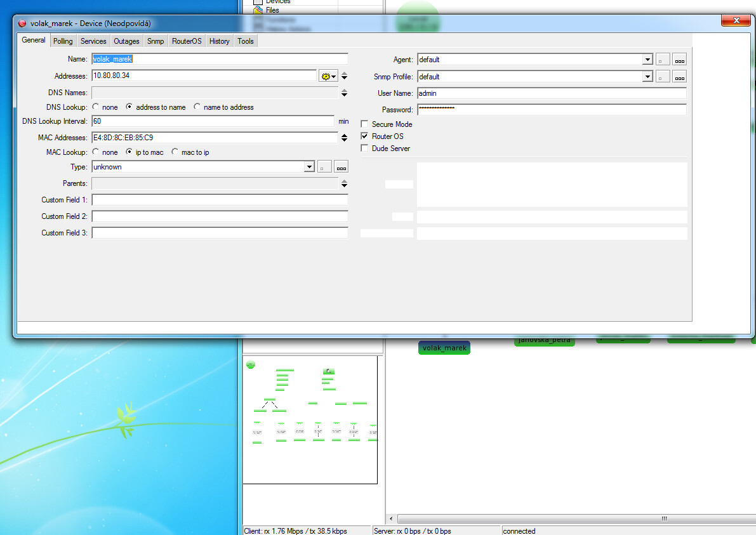Select the 'name to address' DNS Lookup option
Image resolution: width=756 pixels, height=535 pixels.
[197, 107]
